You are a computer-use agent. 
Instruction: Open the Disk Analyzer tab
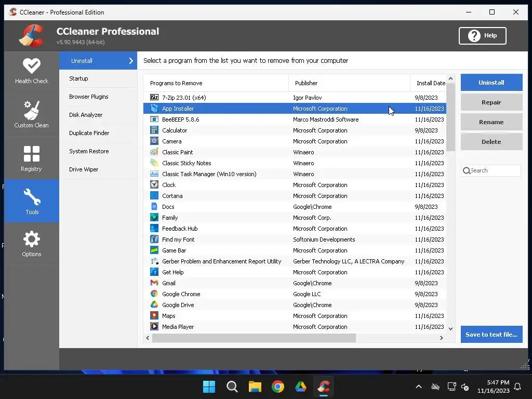click(x=98, y=115)
